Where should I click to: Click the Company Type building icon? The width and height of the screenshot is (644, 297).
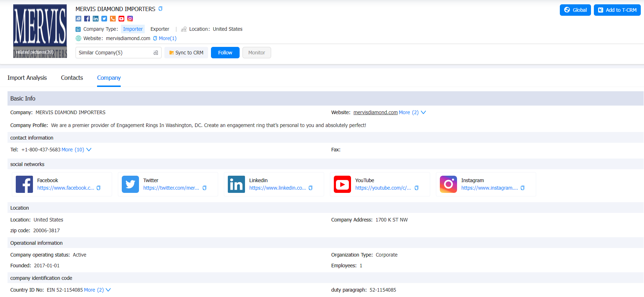tap(78, 29)
